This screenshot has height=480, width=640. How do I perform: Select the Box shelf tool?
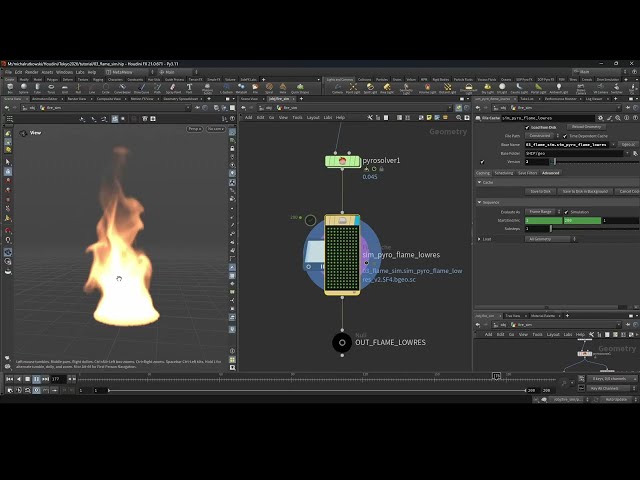click(x=10, y=88)
